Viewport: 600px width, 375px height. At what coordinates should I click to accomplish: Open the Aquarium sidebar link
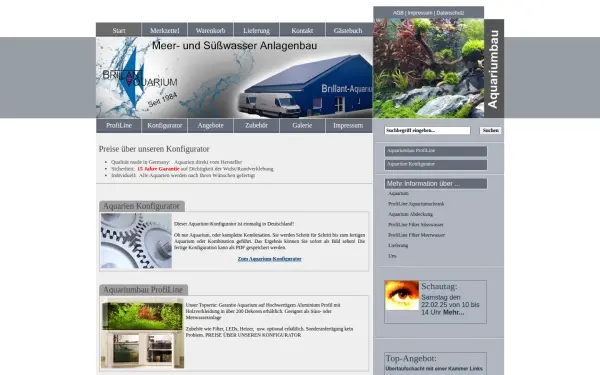coord(398,194)
